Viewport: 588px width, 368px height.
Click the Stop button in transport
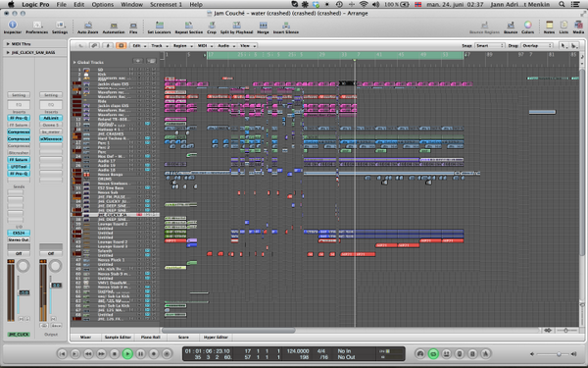click(115, 353)
